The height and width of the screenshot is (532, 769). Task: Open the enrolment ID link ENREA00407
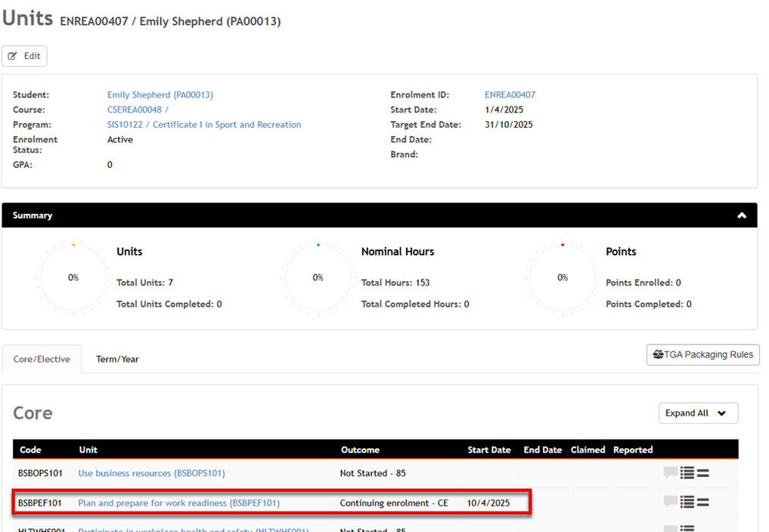pos(510,94)
